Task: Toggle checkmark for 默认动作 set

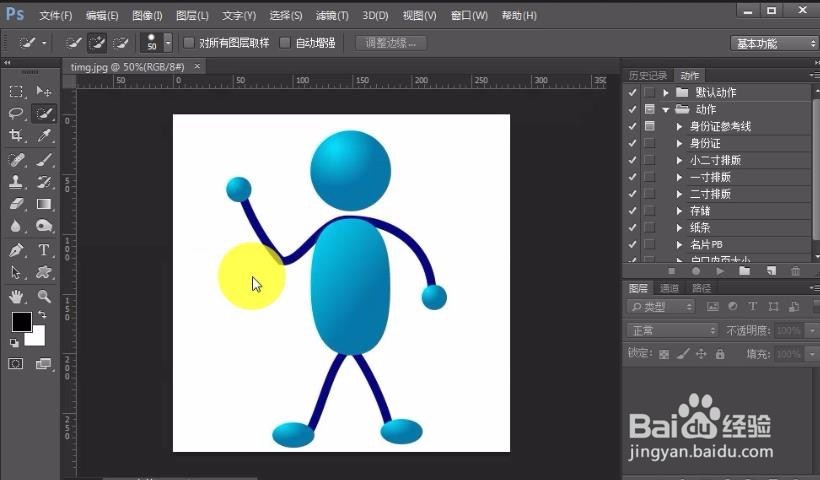Action: click(x=632, y=93)
